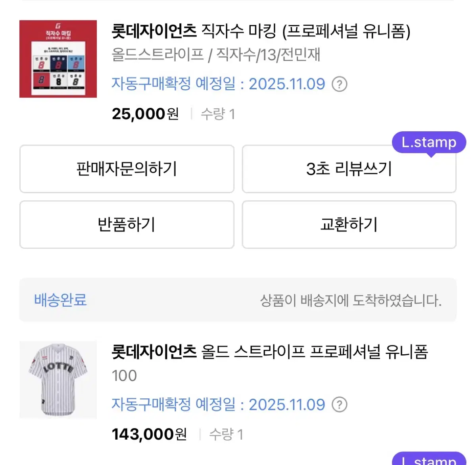Open the help icon next to 2025.11.09 date
Image resolution: width=476 pixels, height=465 pixels.
click(340, 84)
